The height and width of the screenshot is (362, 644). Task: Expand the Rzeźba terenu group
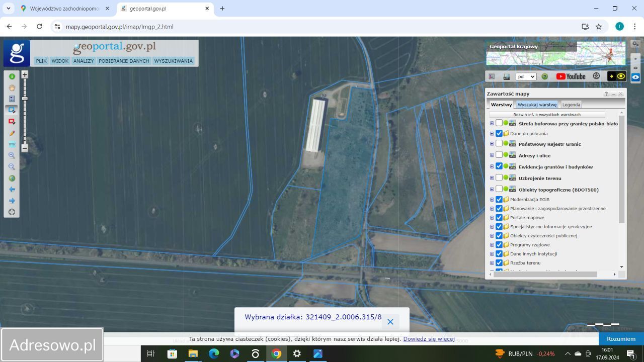(492, 263)
